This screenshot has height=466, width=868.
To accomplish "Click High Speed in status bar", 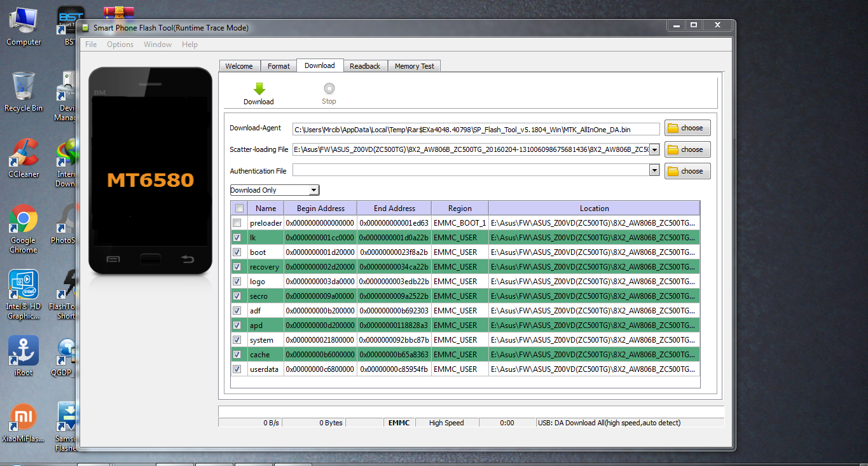I will click(446, 423).
